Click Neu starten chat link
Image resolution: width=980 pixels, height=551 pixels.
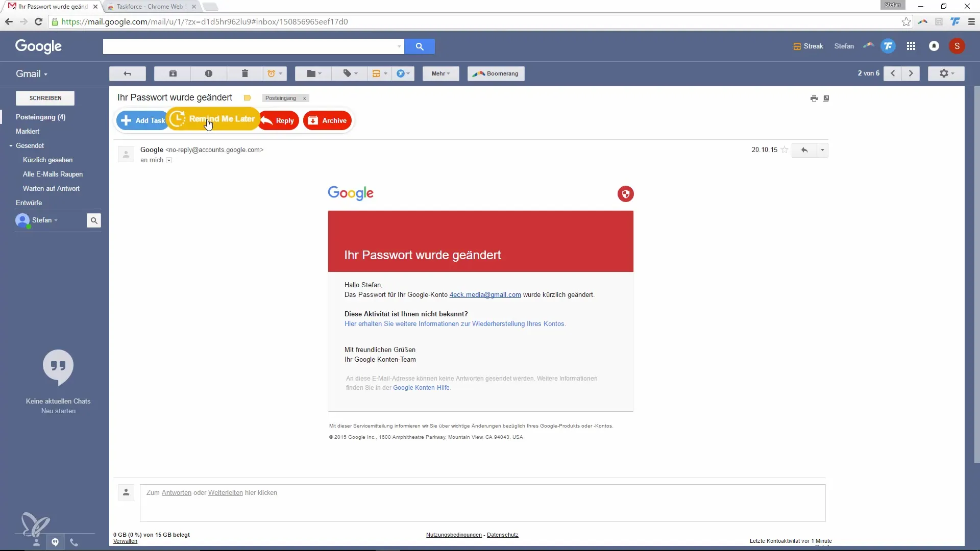pyautogui.click(x=58, y=411)
